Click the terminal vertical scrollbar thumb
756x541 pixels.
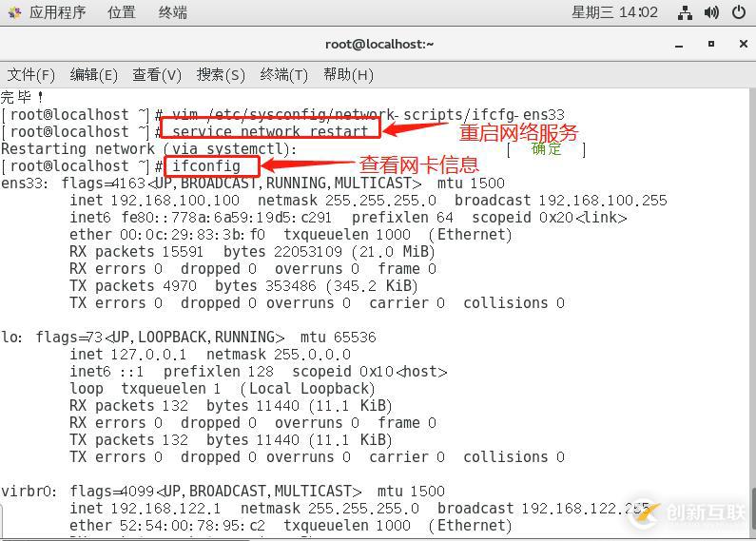point(753,509)
